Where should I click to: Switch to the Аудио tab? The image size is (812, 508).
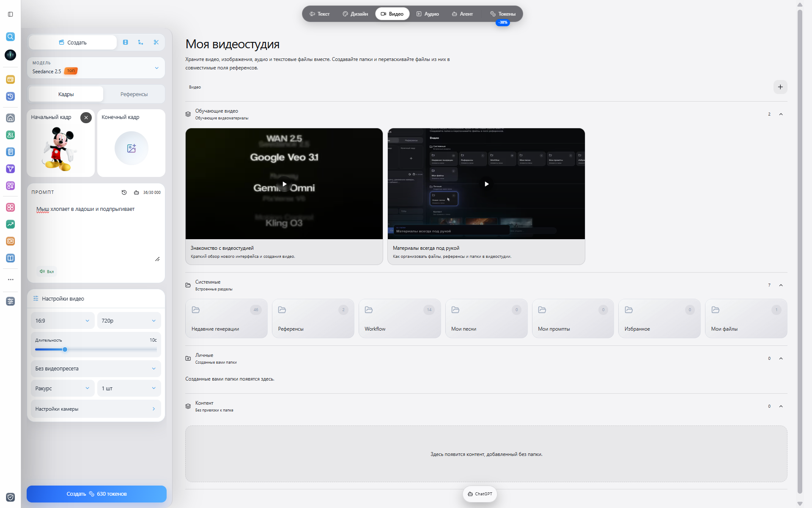coord(428,14)
